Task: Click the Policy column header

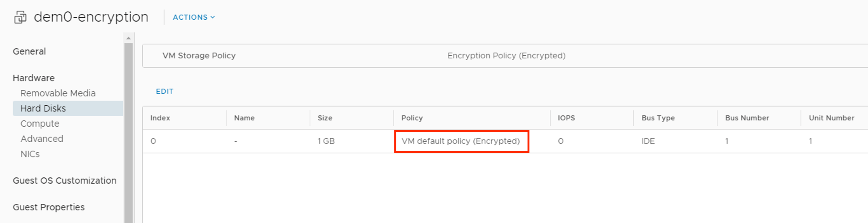Action: coord(412,118)
